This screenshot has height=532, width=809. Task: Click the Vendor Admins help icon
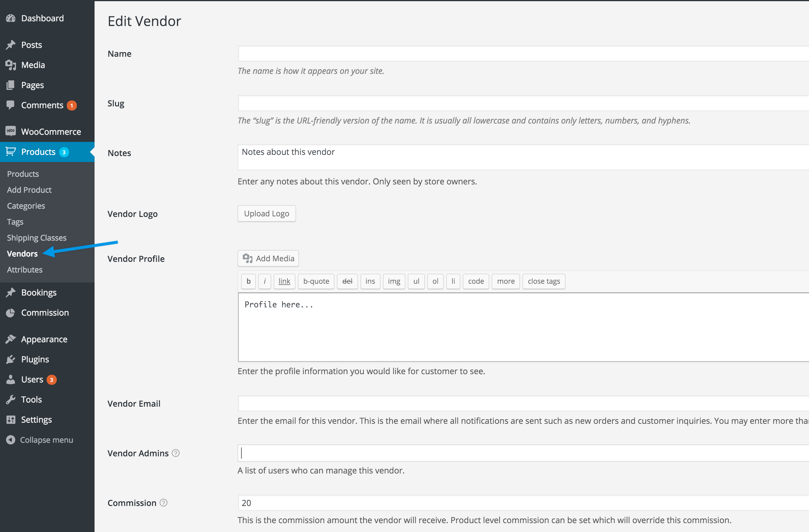click(176, 453)
